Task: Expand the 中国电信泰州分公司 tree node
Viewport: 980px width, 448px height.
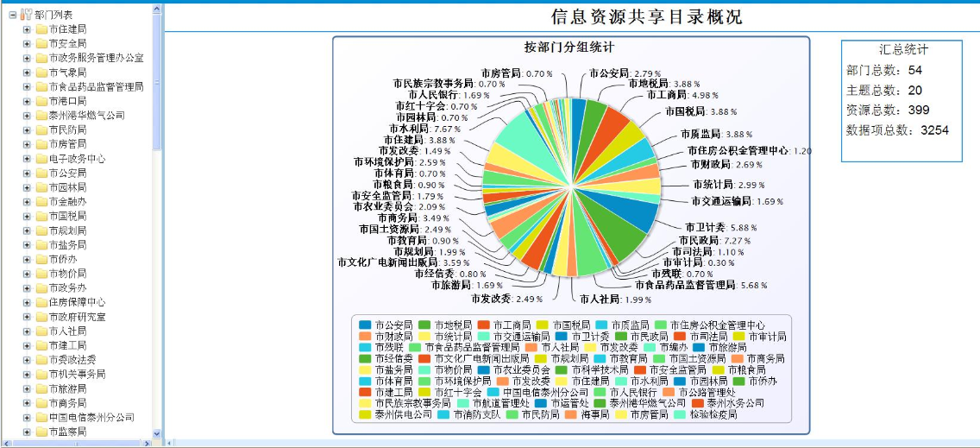Action: coord(27,418)
